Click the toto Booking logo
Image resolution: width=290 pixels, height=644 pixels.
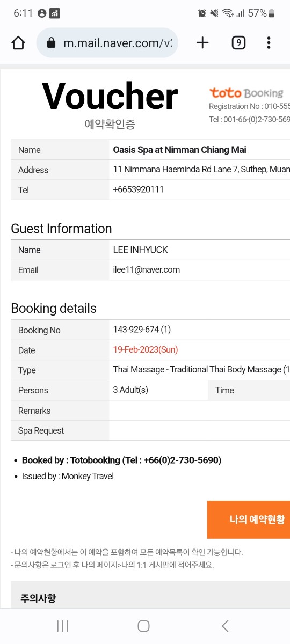(x=246, y=93)
